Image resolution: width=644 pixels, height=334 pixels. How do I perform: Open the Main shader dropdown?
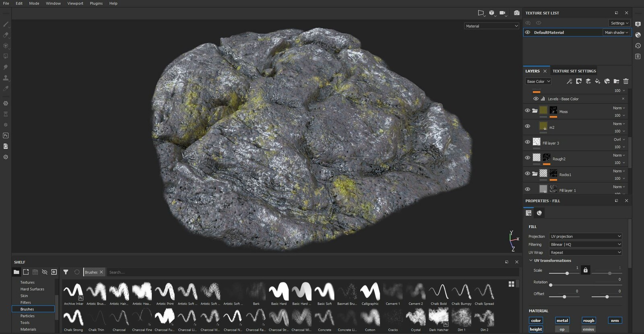[x=616, y=32]
